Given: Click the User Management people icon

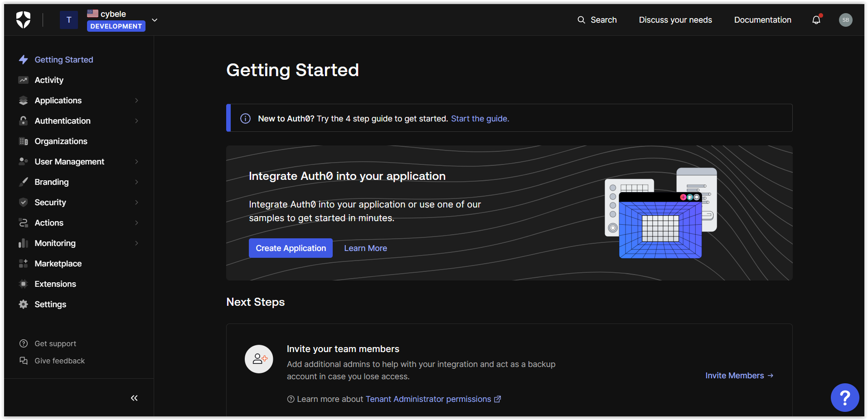Looking at the screenshot, I should 24,161.
